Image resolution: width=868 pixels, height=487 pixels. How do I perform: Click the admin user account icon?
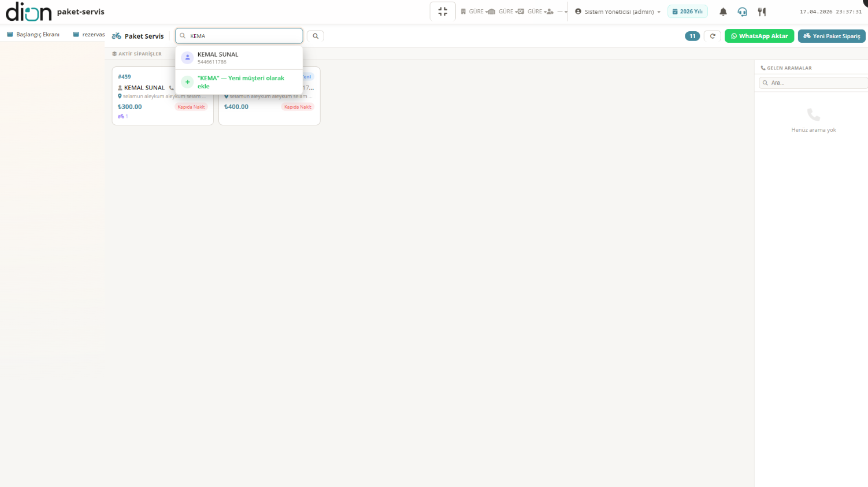pyautogui.click(x=578, y=12)
